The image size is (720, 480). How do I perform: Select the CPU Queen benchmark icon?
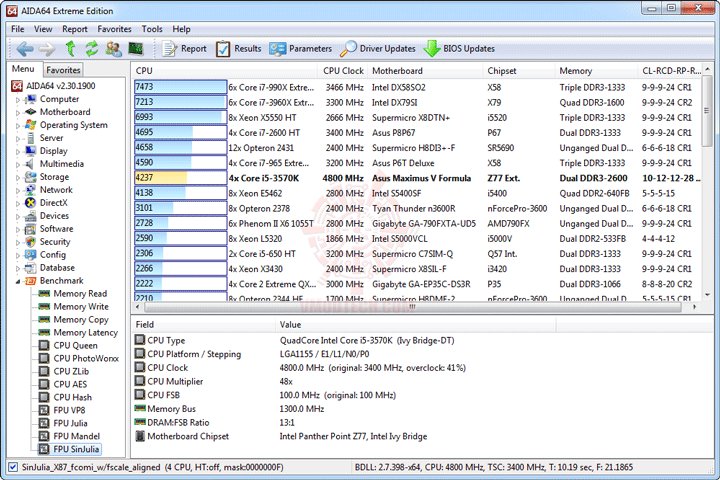44,345
